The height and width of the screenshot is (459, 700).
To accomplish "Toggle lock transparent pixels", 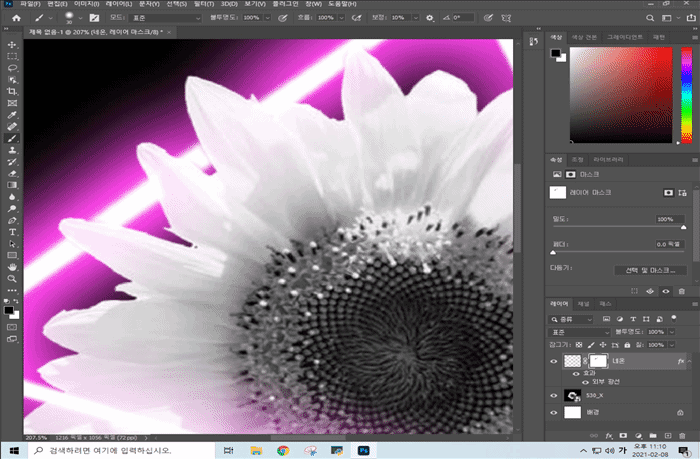I will (x=579, y=345).
